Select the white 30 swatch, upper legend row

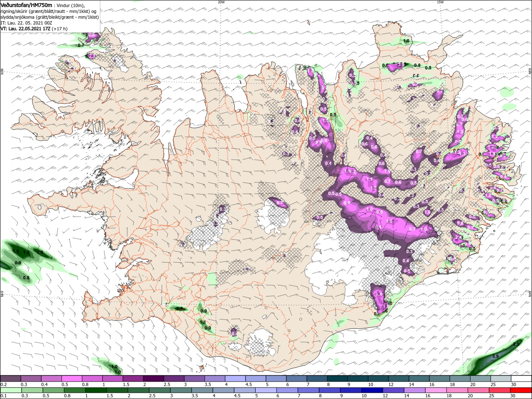[522, 379]
